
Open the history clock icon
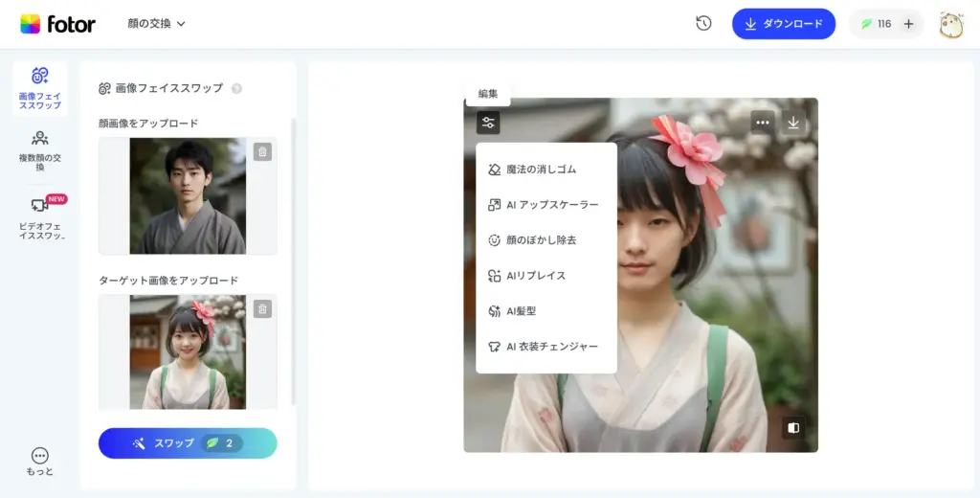[x=703, y=24]
